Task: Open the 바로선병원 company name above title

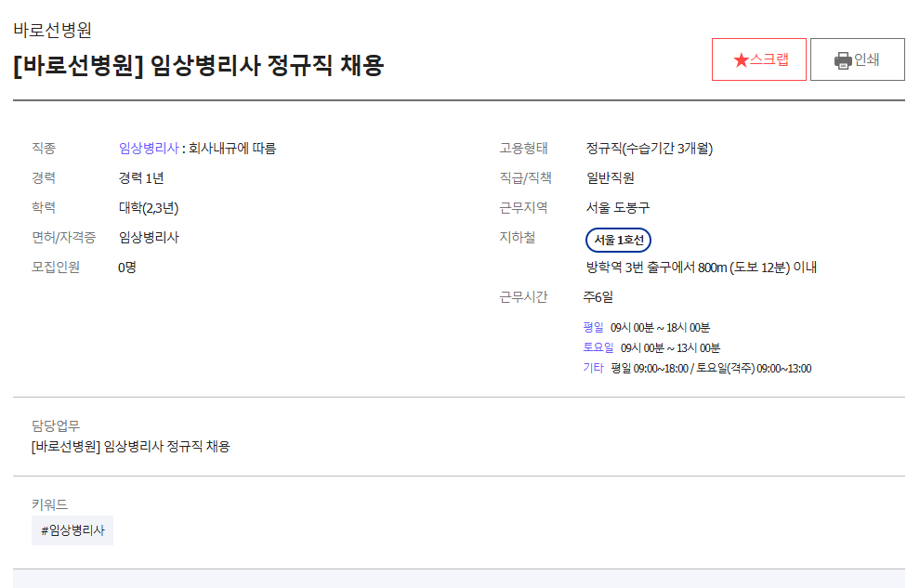Action: pos(52,30)
